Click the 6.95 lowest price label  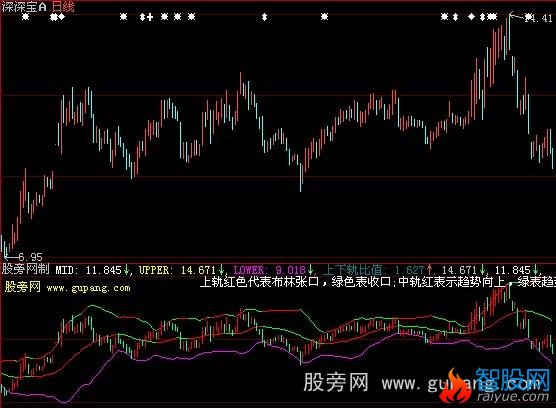pos(30,257)
